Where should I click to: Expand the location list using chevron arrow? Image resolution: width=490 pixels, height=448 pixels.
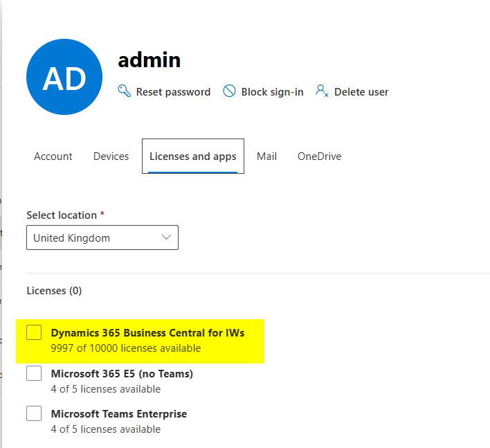coord(166,238)
